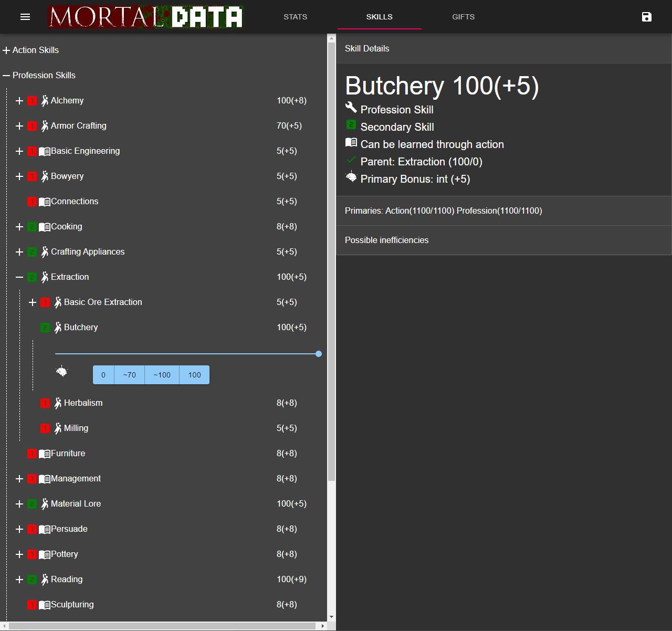Click the running-figure icon next to Reading
Image resolution: width=672 pixels, height=631 pixels.
[x=45, y=579]
